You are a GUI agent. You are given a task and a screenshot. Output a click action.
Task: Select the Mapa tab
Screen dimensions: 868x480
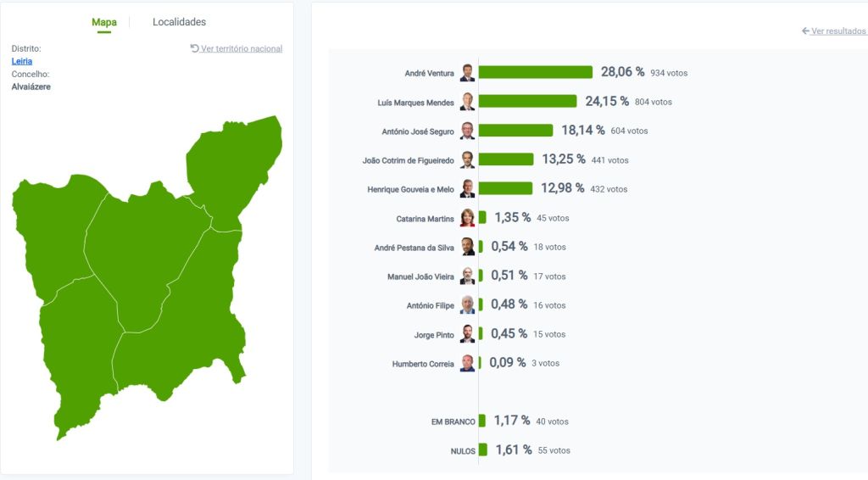pos(104,22)
